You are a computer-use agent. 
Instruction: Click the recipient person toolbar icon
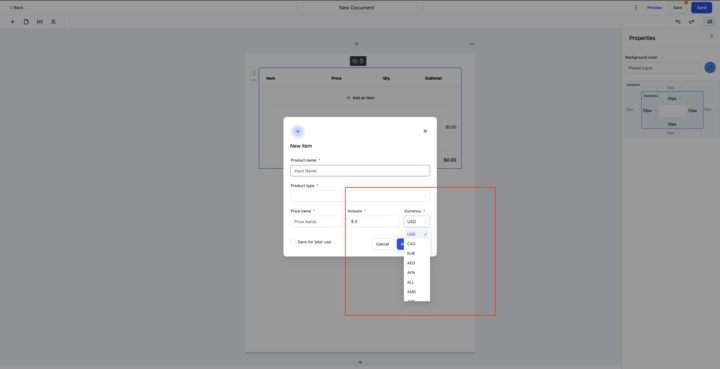point(53,22)
